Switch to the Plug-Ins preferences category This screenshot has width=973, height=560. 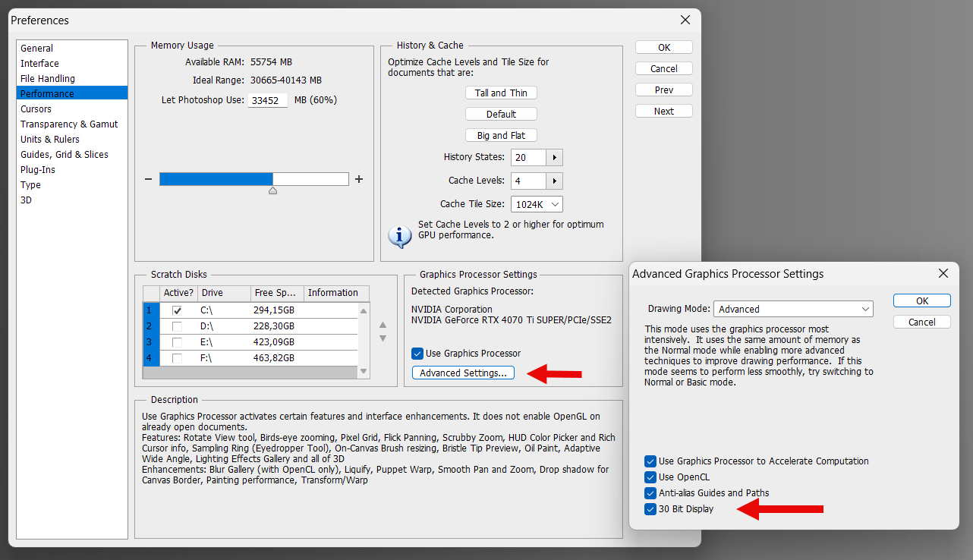pos(38,170)
